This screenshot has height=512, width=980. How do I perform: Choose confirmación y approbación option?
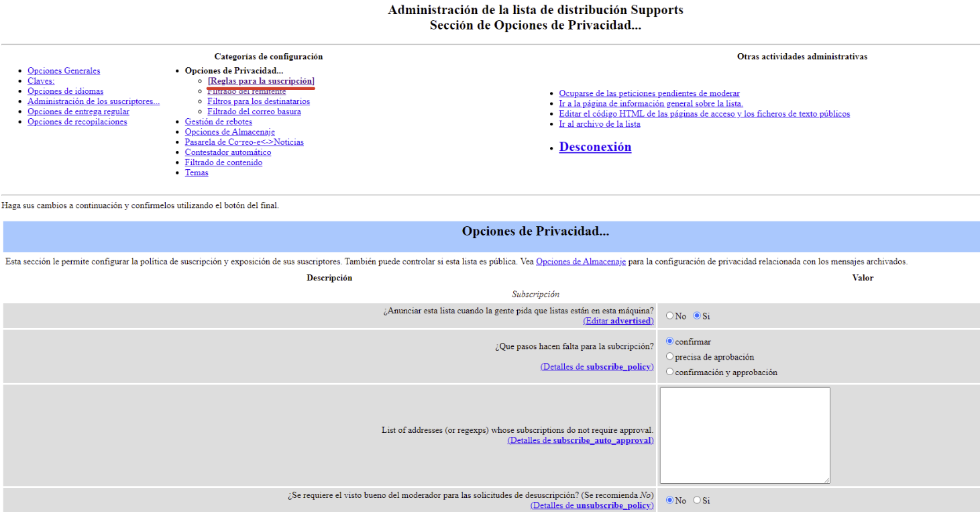(x=669, y=372)
